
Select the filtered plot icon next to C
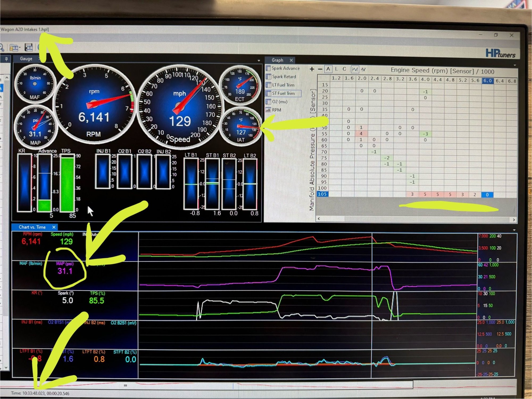355,69
